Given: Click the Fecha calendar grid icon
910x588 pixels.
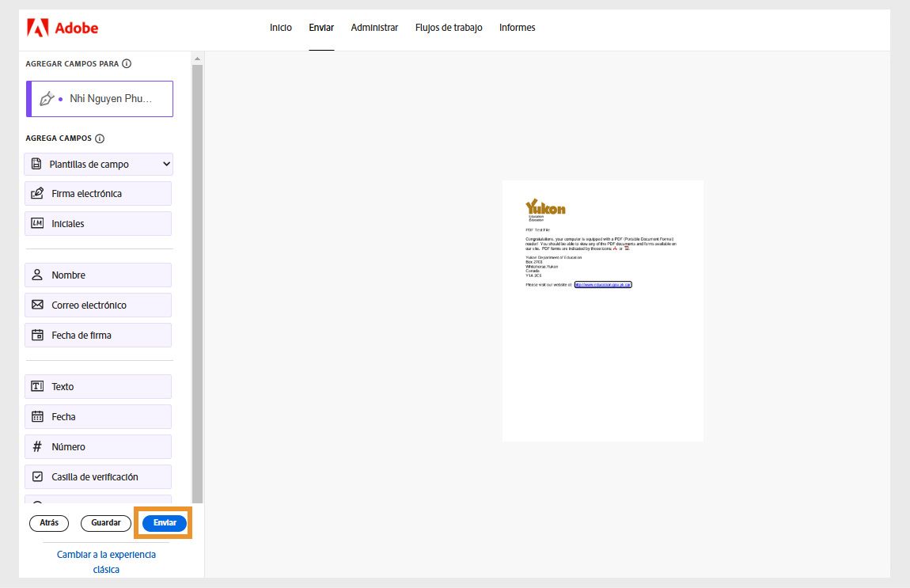Looking at the screenshot, I should (x=37, y=416).
